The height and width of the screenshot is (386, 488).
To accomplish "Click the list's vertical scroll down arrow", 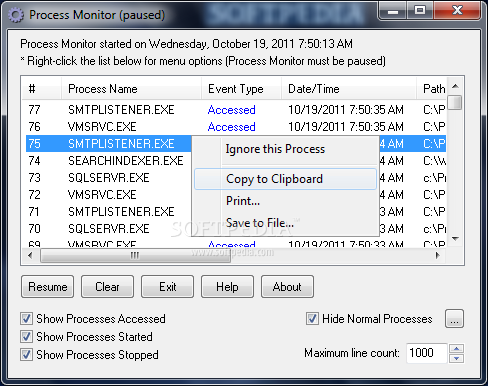I will click(x=455, y=239).
